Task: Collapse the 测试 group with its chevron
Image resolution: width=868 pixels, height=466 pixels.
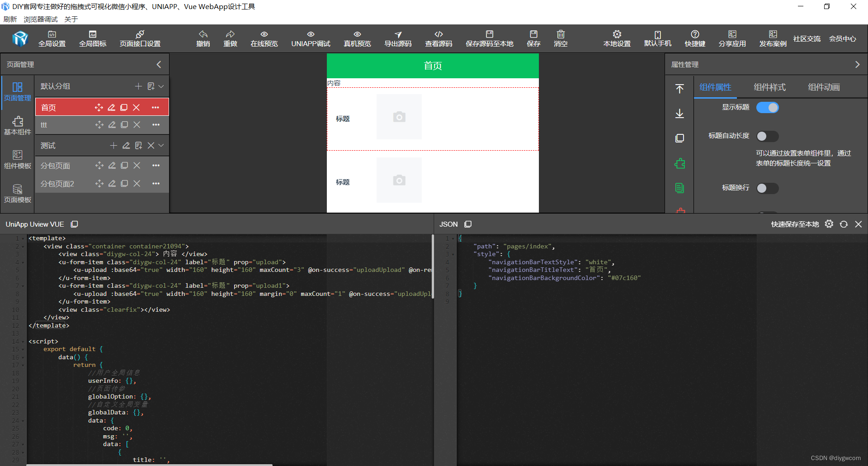Action: tap(161, 145)
